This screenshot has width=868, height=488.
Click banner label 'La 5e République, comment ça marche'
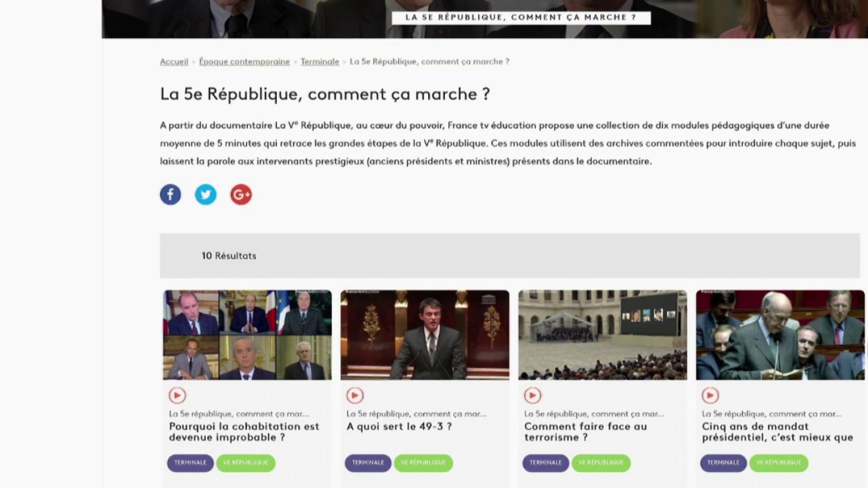(521, 18)
